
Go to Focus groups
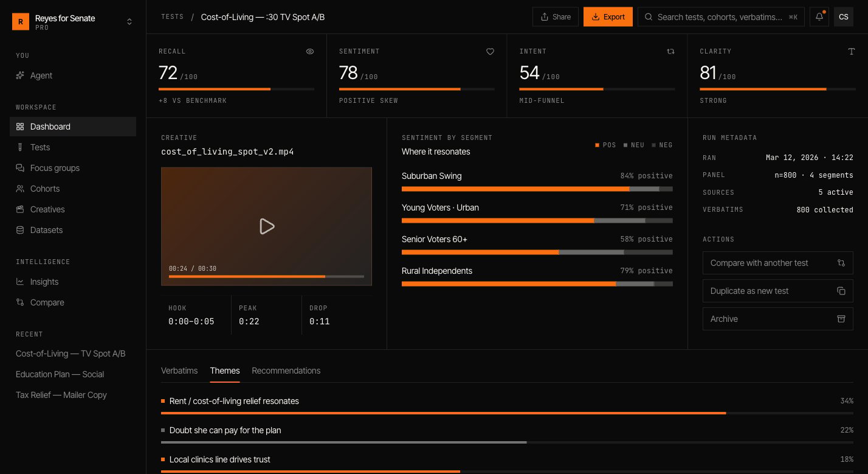pyautogui.click(x=73, y=168)
